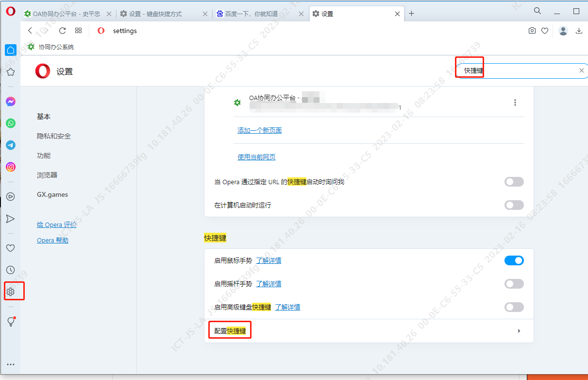Go back with the back arrow
The image size is (588, 380).
point(30,31)
